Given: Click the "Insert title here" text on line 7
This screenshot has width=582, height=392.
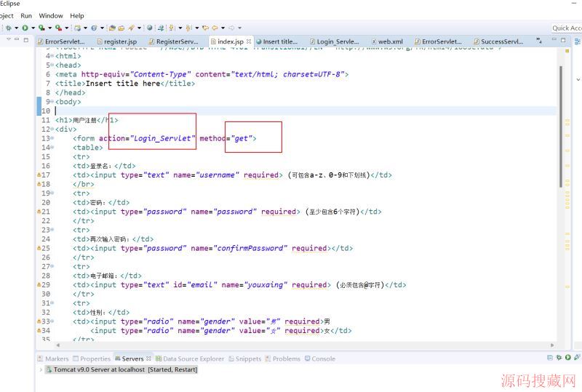Looking at the screenshot, I should pos(123,83).
